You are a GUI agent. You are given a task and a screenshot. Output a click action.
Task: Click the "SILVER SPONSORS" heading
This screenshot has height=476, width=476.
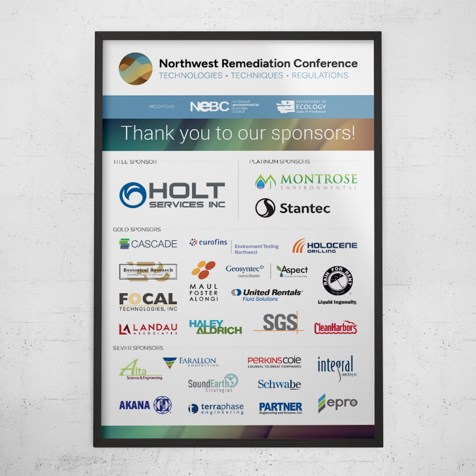click(138, 348)
